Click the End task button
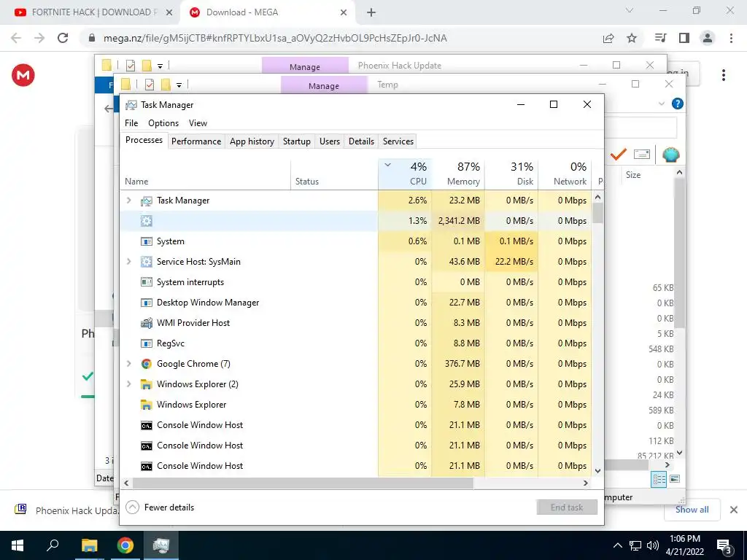Viewport: 747px width, 560px height. pos(567,507)
